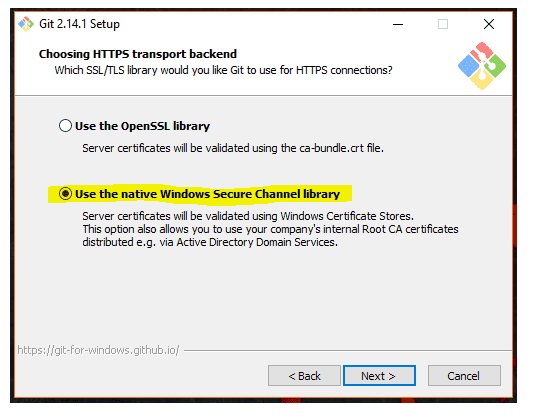Click the Windows Certificate Stores description line
534x417 pixels.
248,216
